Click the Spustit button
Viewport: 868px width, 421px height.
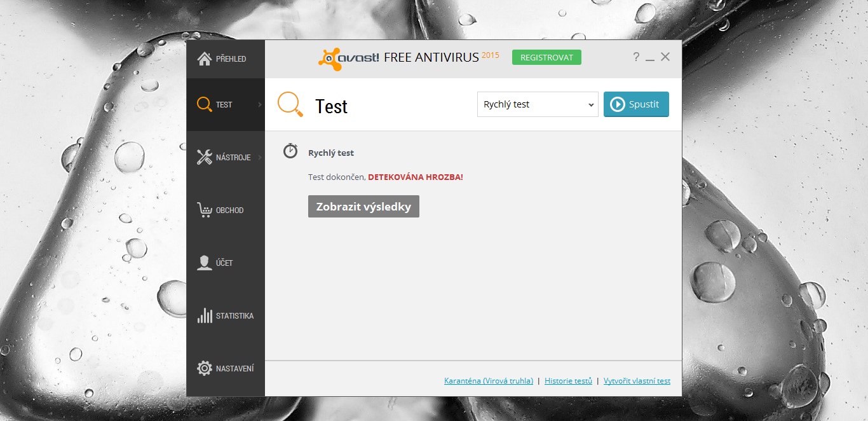click(x=636, y=104)
